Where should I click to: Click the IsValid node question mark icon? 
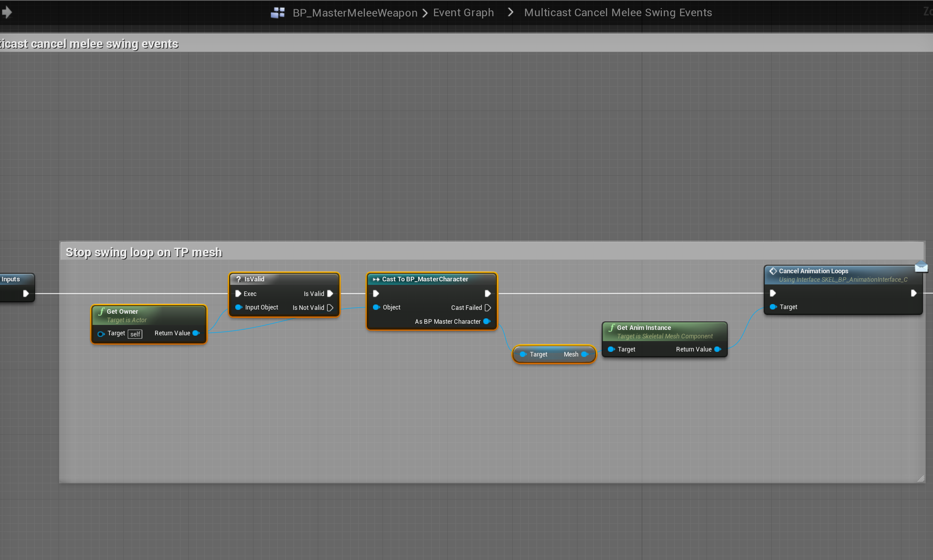238,279
